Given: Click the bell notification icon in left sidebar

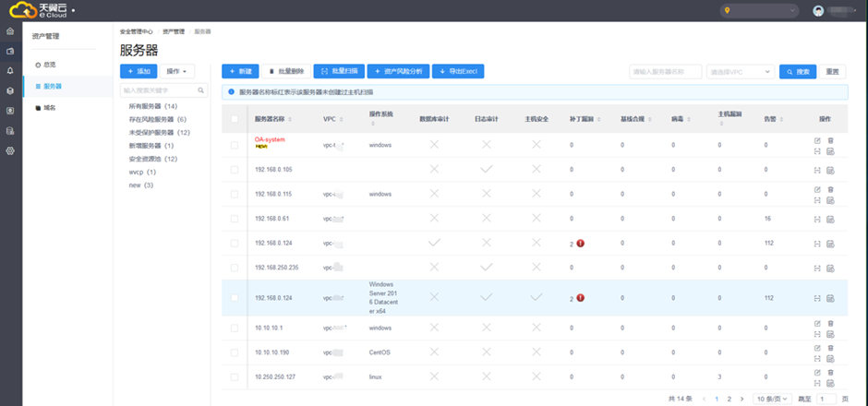Looking at the screenshot, I should coord(10,70).
